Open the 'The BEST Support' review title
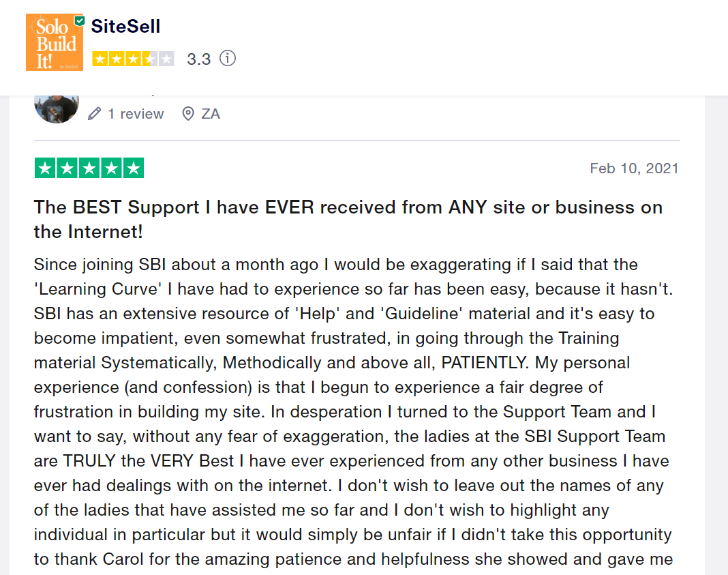The image size is (728, 575). pyautogui.click(x=348, y=219)
